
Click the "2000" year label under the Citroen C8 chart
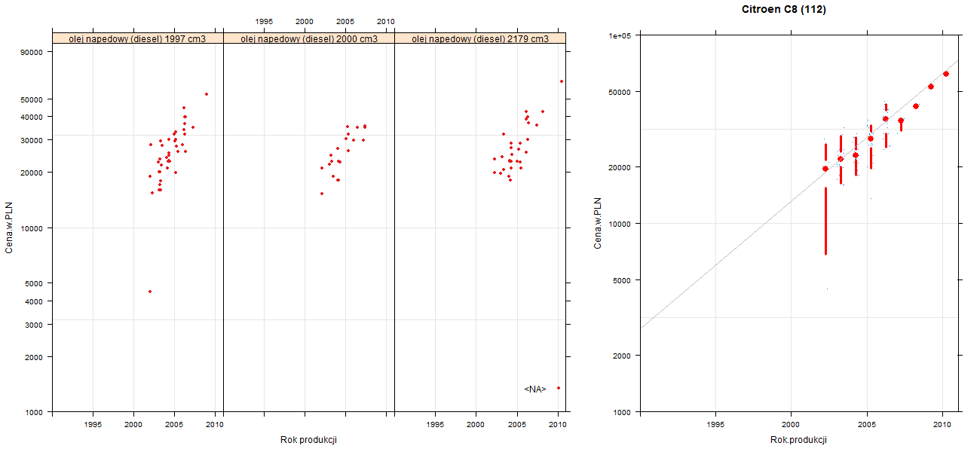coord(791,426)
